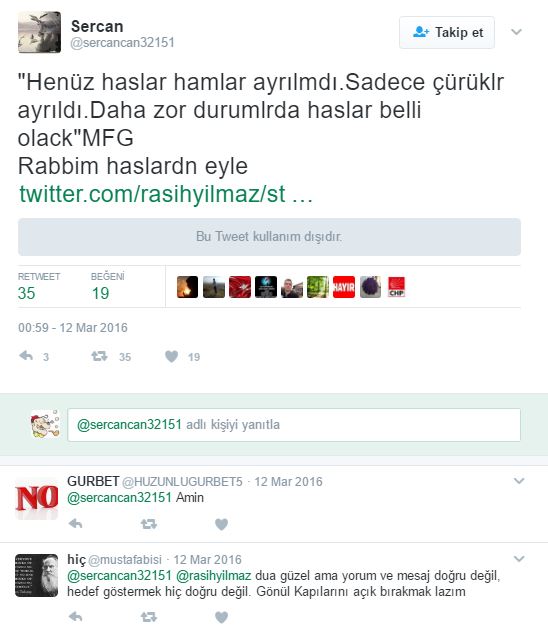Follow Sercan with Takip et button

point(447,32)
